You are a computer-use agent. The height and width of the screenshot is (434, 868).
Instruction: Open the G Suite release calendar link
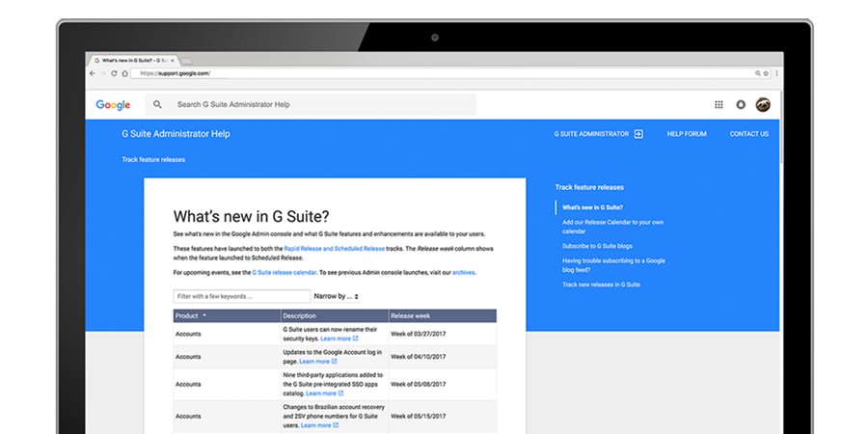pyautogui.click(x=284, y=272)
